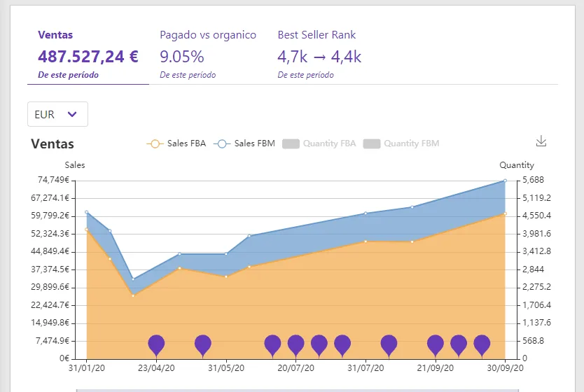Toggle the Sales FBA legend series
The width and height of the screenshot is (584, 392).
(x=176, y=143)
